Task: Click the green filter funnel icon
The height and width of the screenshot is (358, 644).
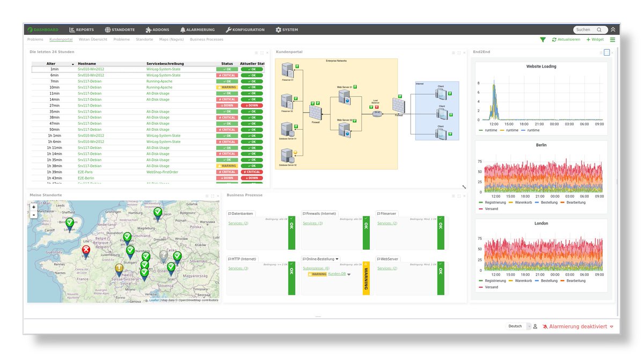Action: tap(543, 40)
